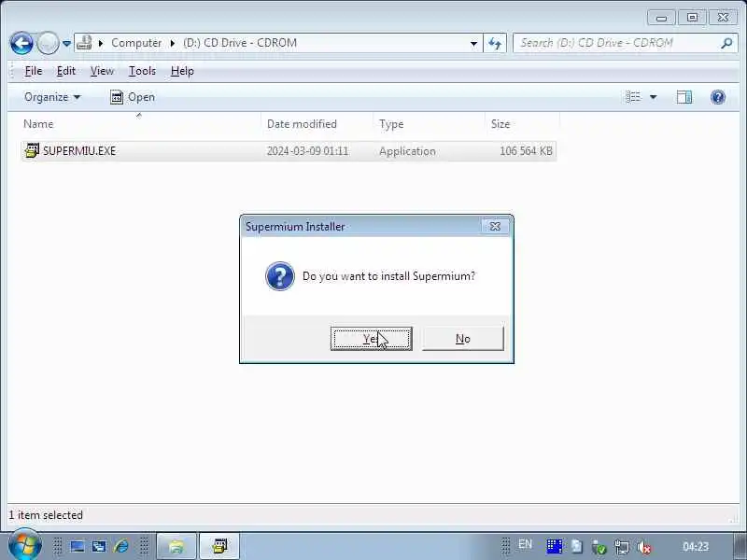Select (D:) CD Drive - CDROM breadcrumb

[240, 43]
